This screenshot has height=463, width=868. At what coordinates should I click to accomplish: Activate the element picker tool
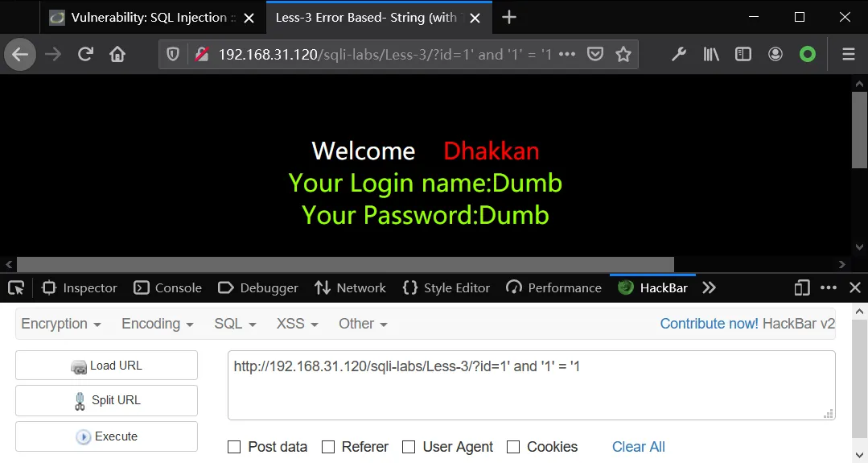point(16,288)
